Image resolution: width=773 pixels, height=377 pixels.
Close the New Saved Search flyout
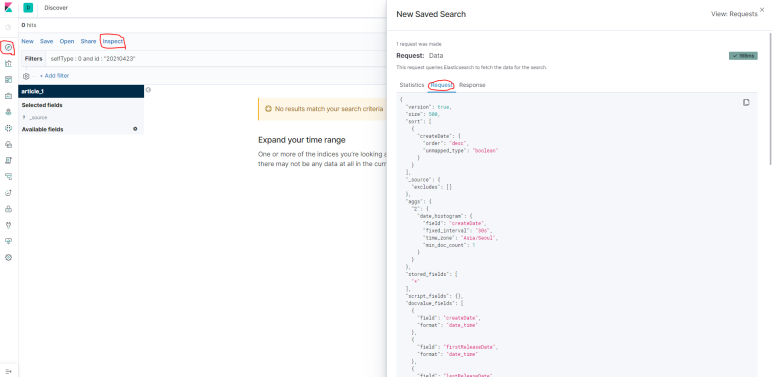click(762, 10)
